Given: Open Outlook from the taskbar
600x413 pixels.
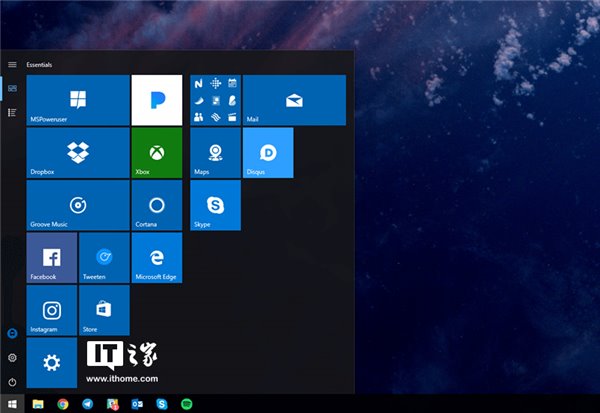Looking at the screenshot, I should [137, 404].
